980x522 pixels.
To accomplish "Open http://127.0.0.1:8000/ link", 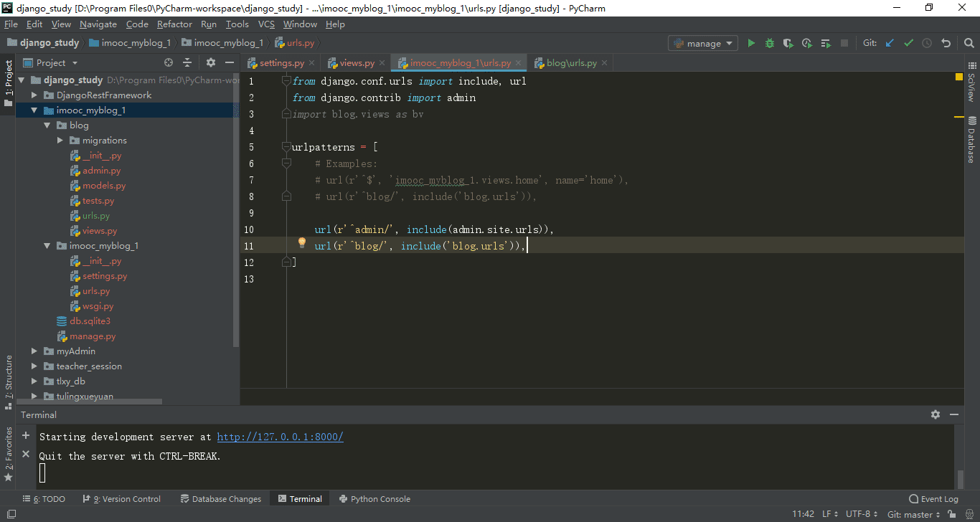I will point(280,437).
